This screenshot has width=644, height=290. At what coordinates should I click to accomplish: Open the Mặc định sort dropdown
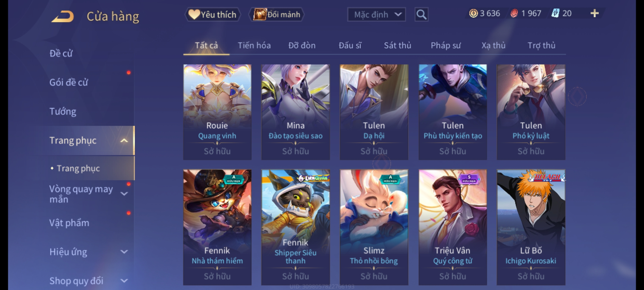[376, 15]
